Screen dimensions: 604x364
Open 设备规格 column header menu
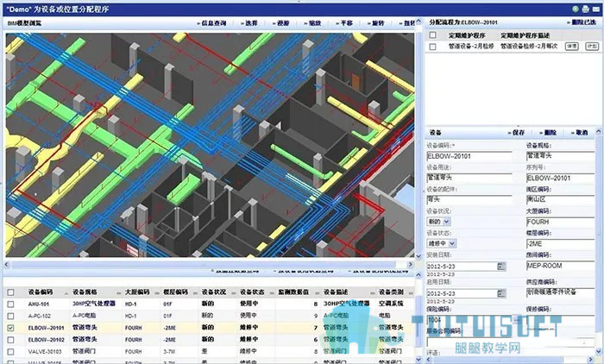tap(118, 293)
